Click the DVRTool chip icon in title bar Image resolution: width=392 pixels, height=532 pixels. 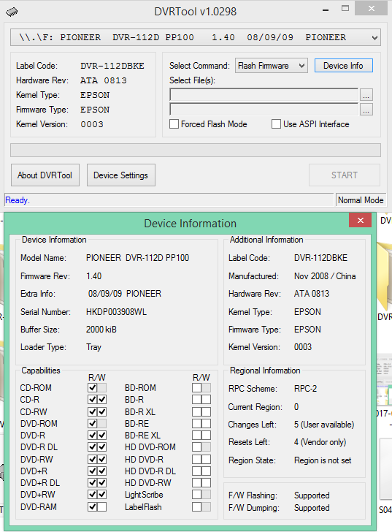pos(12,12)
